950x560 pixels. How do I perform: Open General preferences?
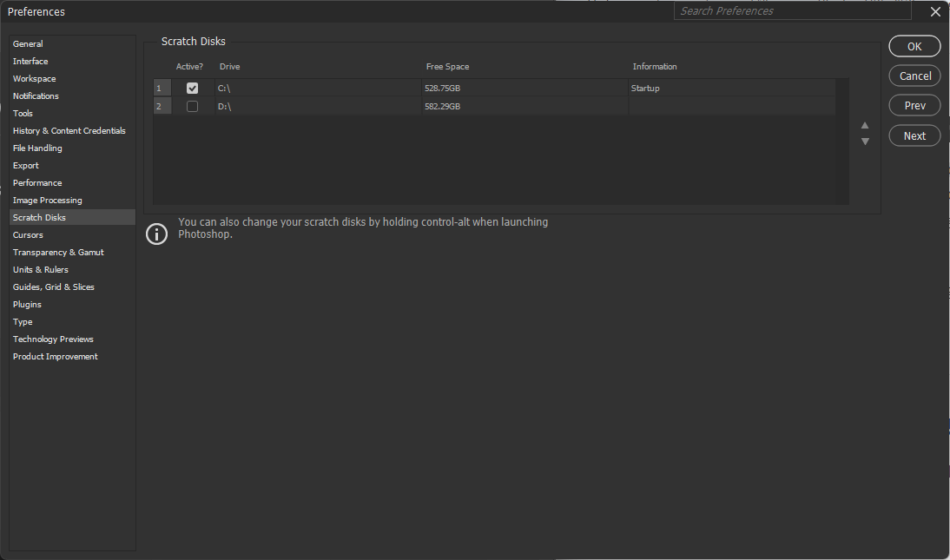pyautogui.click(x=28, y=43)
